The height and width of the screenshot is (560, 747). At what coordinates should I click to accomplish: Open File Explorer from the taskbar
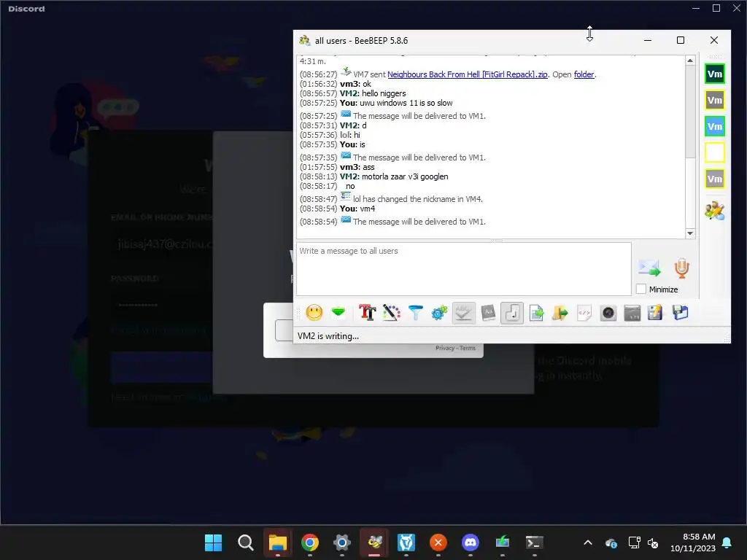tap(277, 542)
